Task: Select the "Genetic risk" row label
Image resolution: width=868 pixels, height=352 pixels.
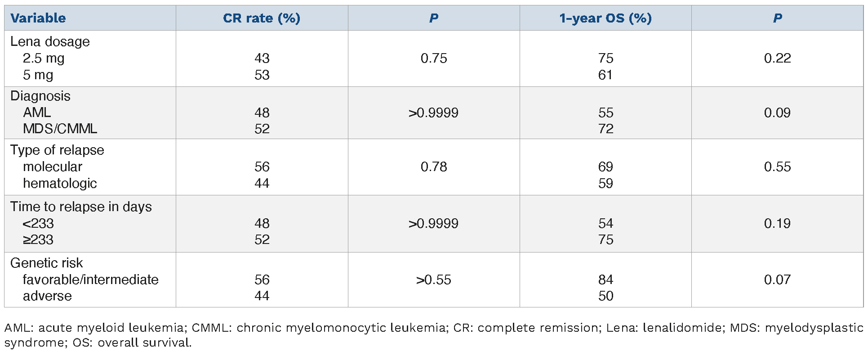Action: point(47,263)
